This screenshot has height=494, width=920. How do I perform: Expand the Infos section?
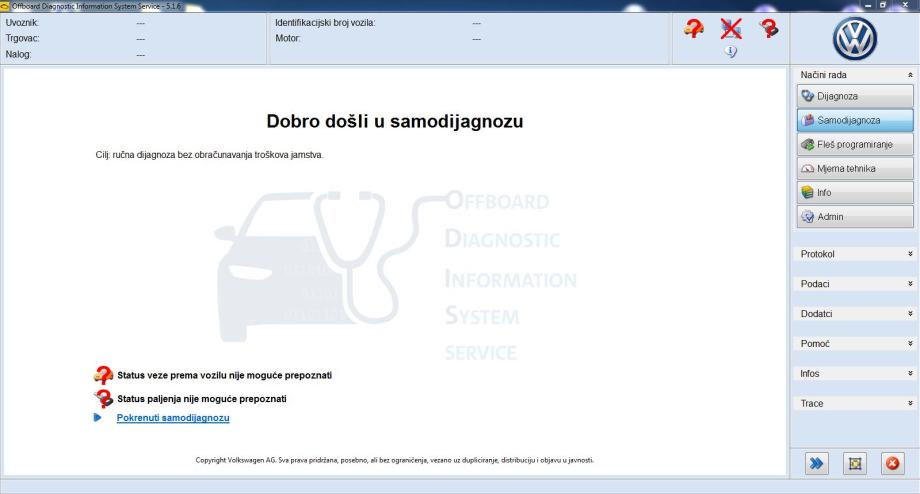pos(910,374)
